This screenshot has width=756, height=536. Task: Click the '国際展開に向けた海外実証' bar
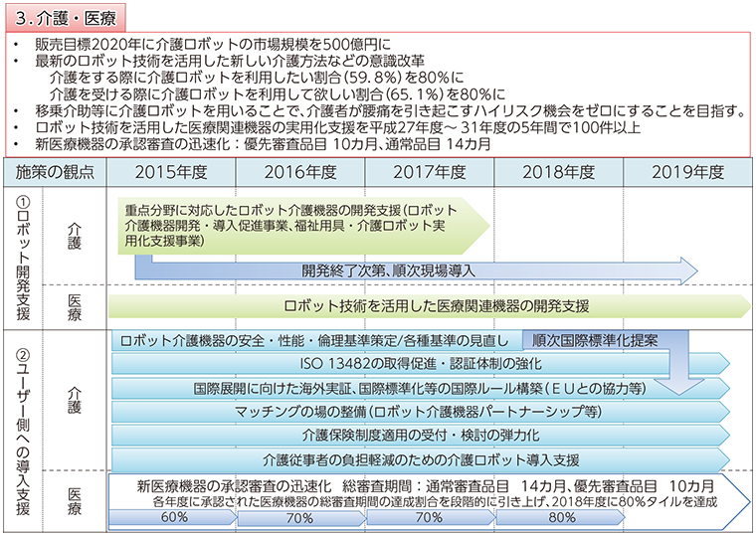coord(421,388)
